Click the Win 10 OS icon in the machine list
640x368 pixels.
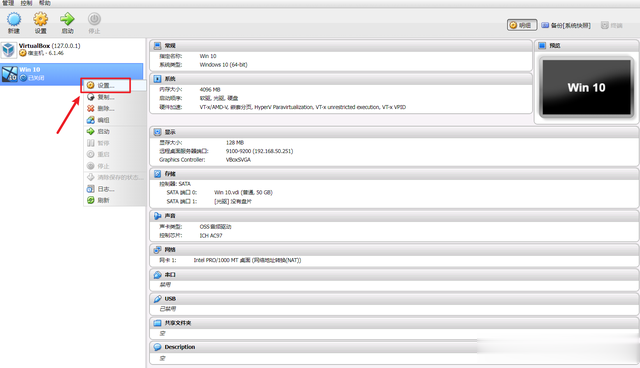pyautogui.click(x=9, y=74)
